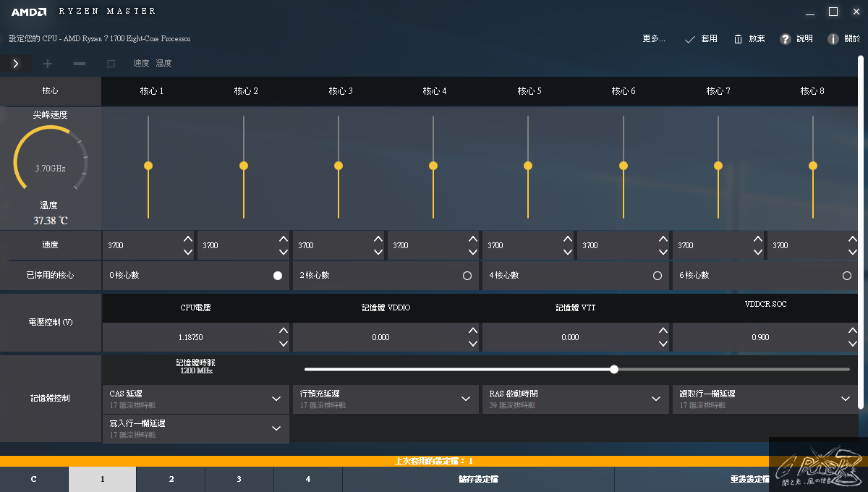Expand the side panel chevron arrow
Screen dimensions: 868x492
[16, 64]
